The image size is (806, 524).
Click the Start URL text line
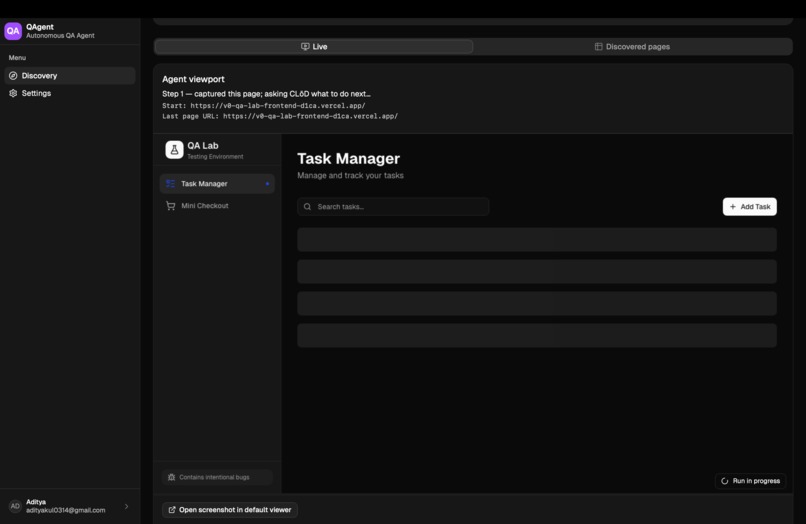click(x=264, y=105)
